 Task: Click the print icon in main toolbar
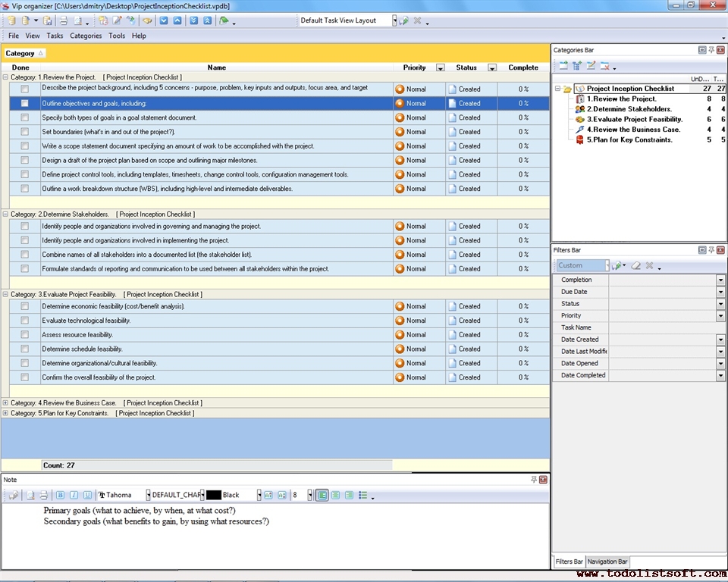click(x=64, y=20)
